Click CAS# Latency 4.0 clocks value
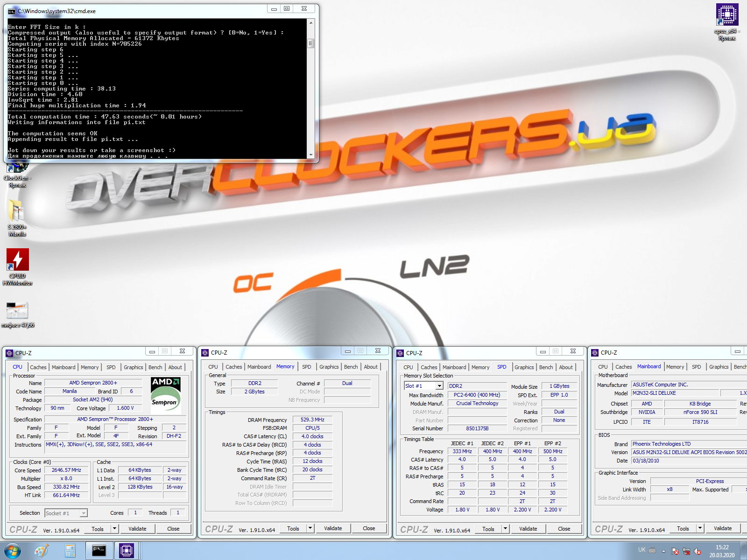The height and width of the screenshot is (560, 747). (312, 437)
